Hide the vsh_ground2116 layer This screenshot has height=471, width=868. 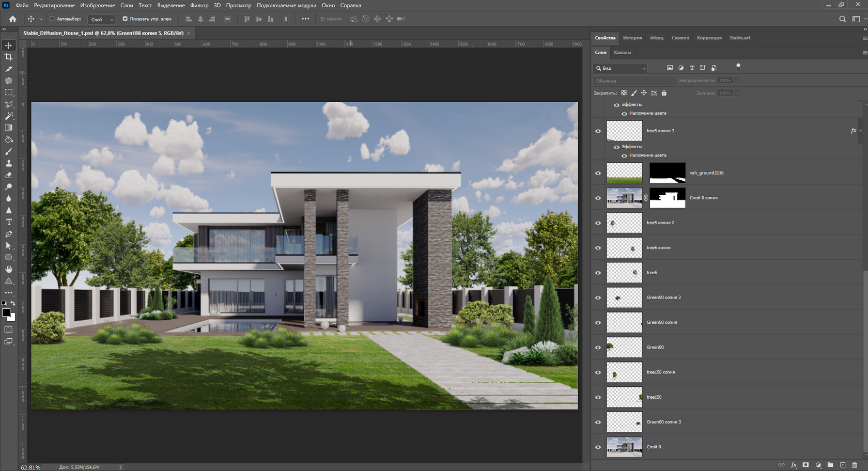tap(598, 173)
